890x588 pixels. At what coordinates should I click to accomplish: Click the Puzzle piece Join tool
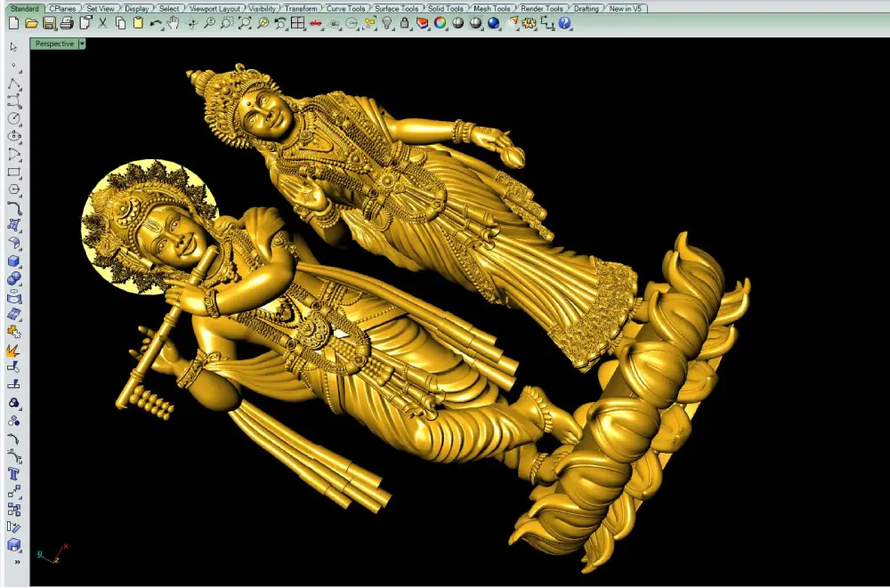pyautogui.click(x=13, y=332)
